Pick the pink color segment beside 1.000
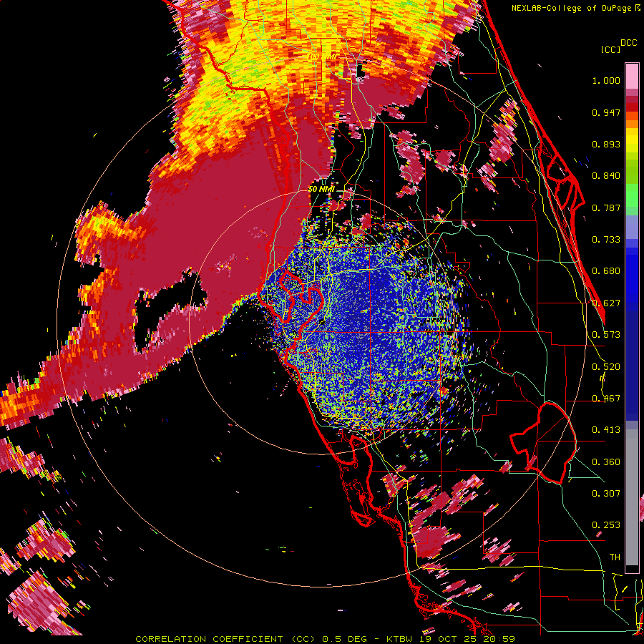This screenshot has width=644, height=644. (632, 76)
